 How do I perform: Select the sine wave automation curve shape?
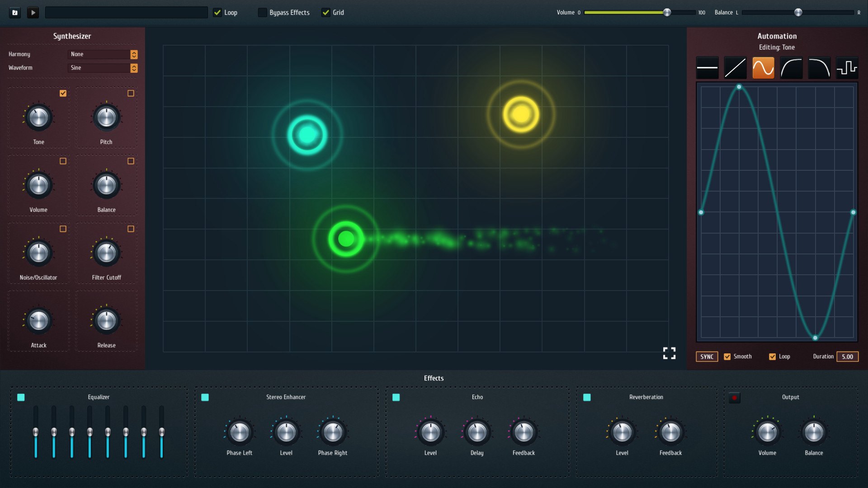pos(764,68)
